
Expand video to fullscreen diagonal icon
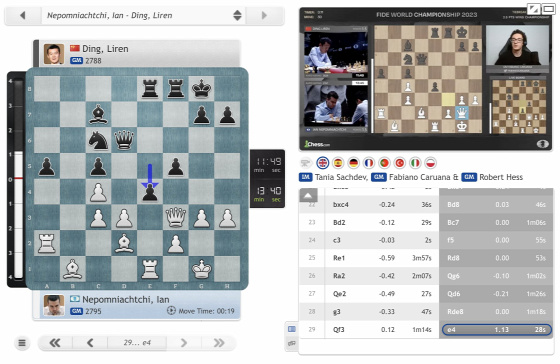[x=534, y=9]
